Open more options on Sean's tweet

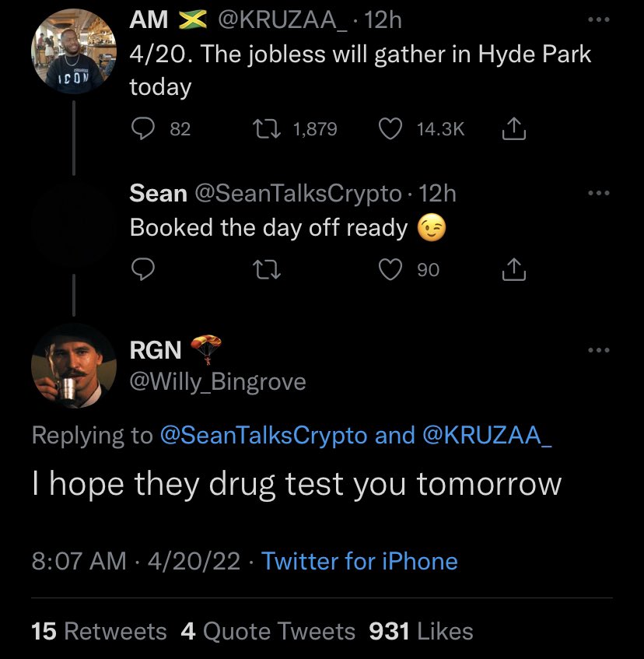pos(599,193)
